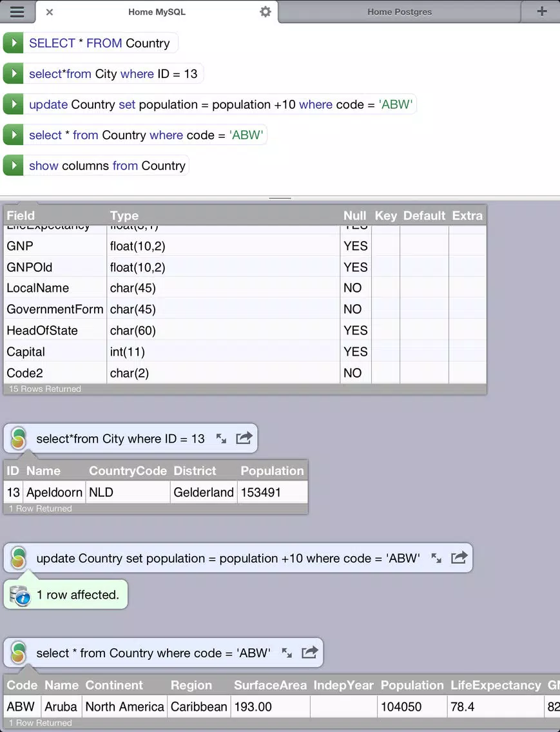This screenshot has height=732, width=560.
Task: Share the Country ABW select result
Action: pos(310,652)
